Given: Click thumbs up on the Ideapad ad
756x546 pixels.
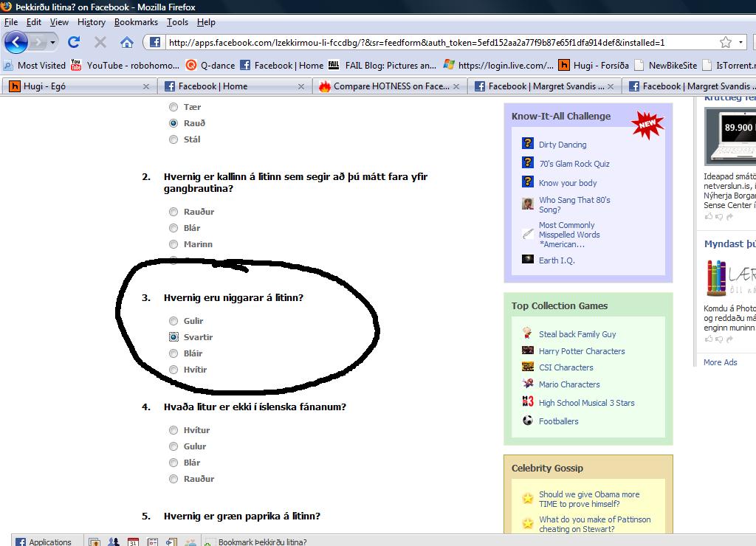Looking at the screenshot, I should click(708, 216).
